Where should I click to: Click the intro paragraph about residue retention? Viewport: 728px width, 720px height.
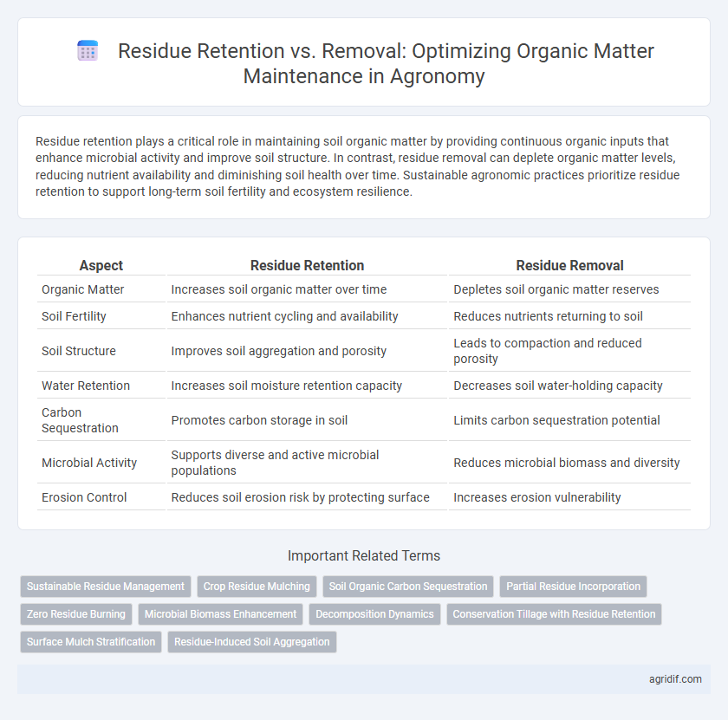click(x=357, y=166)
